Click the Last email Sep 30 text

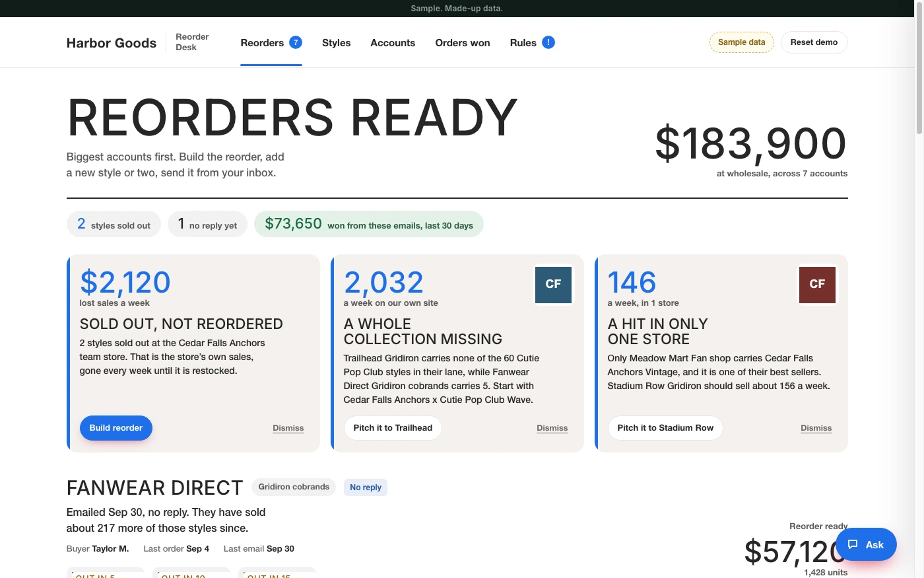[x=259, y=549]
